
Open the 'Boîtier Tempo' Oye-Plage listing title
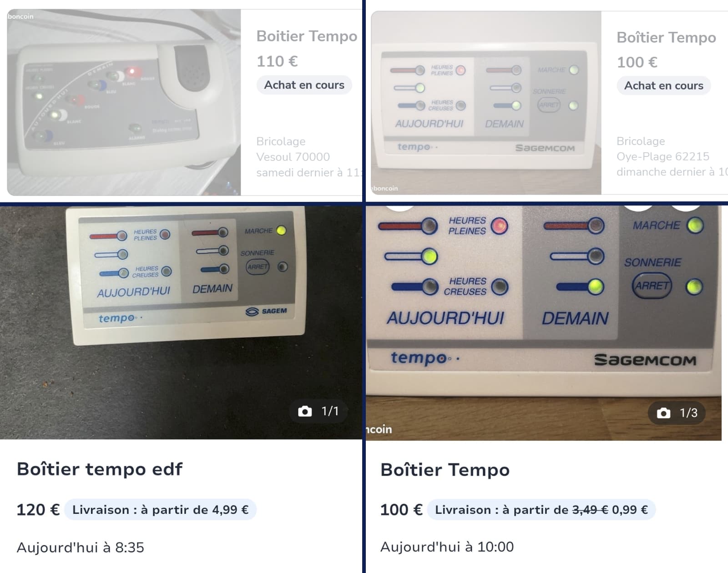(666, 37)
